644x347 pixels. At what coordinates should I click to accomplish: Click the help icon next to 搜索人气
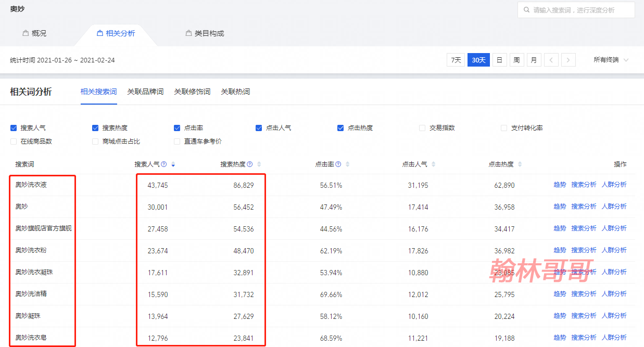[164, 164]
